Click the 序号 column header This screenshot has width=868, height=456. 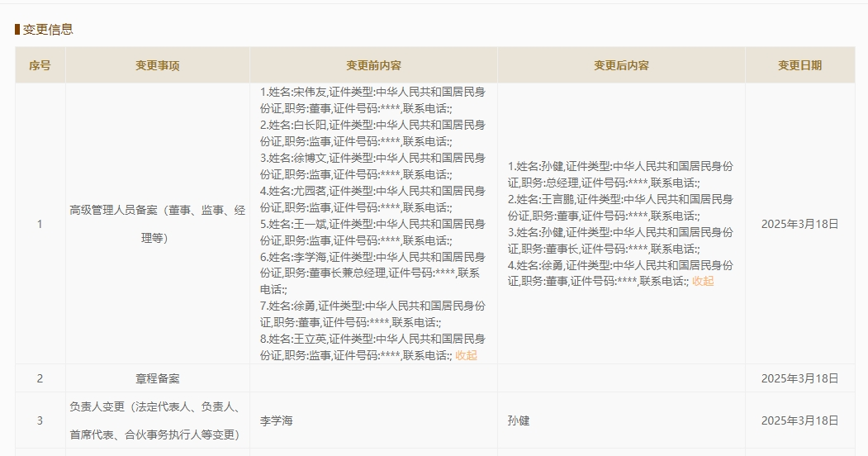click(x=40, y=65)
